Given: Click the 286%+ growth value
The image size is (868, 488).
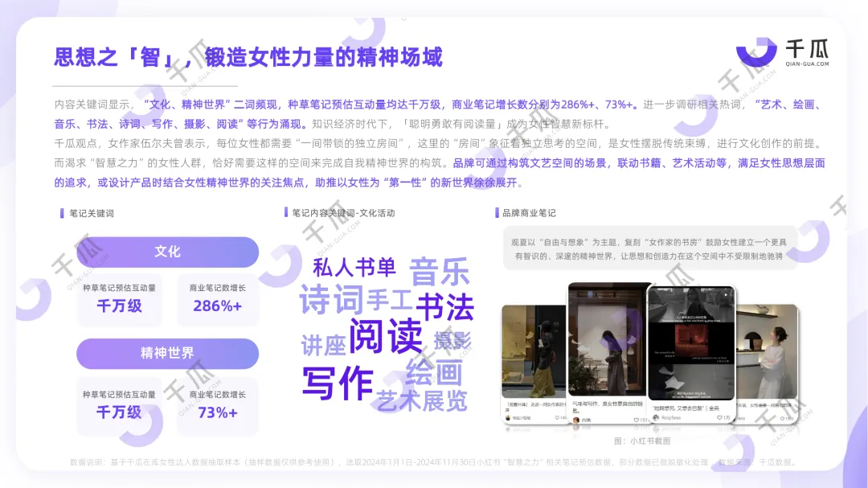Looking at the screenshot, I should coord(218,306).
